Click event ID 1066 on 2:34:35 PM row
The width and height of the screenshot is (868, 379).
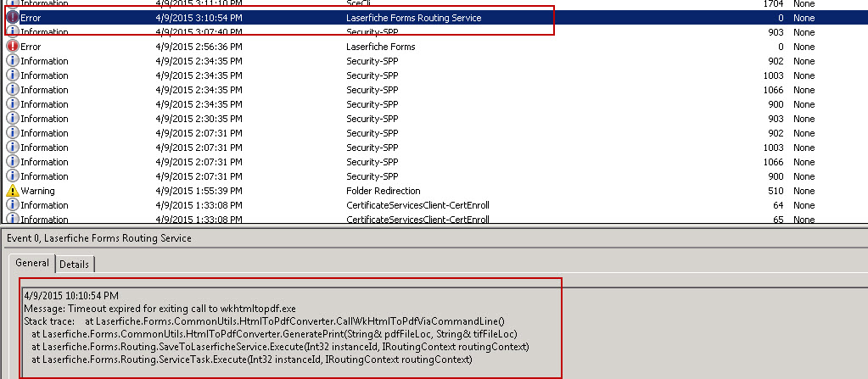coord(773,90)
